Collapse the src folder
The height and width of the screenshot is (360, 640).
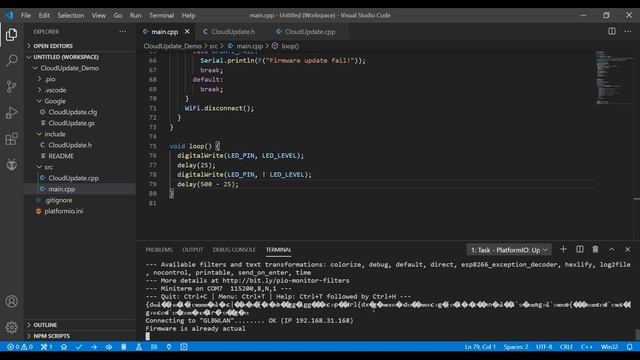coord(80,167)
